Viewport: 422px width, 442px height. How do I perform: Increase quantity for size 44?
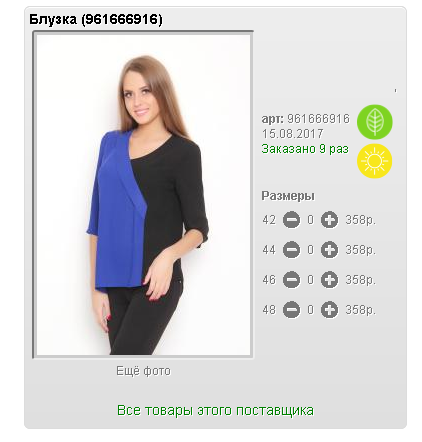point(329,250)
